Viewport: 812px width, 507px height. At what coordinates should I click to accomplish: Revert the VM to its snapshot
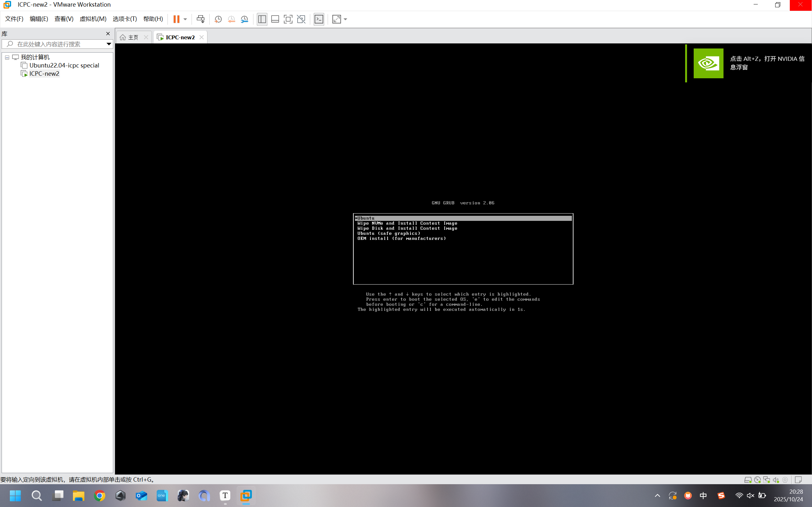(232, 19)
